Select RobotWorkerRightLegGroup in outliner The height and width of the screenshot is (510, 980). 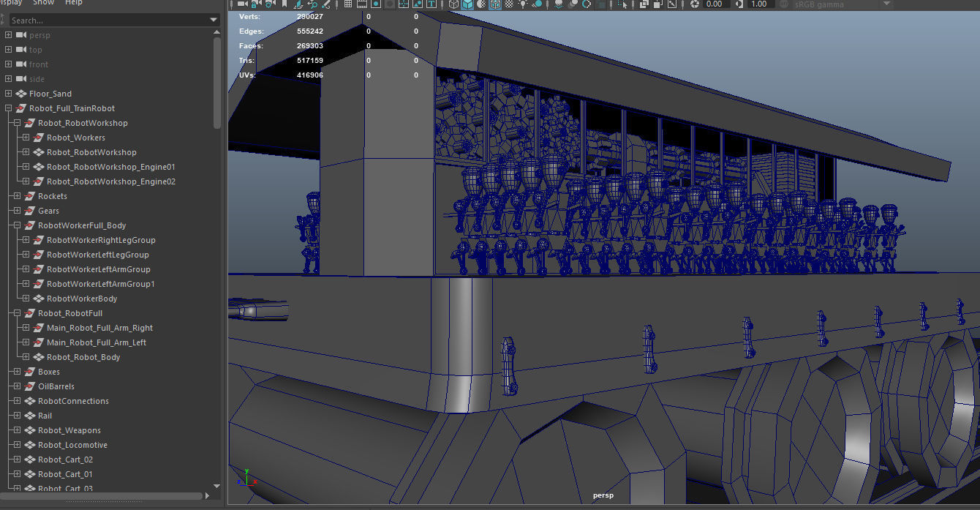(x=101, y=240)
